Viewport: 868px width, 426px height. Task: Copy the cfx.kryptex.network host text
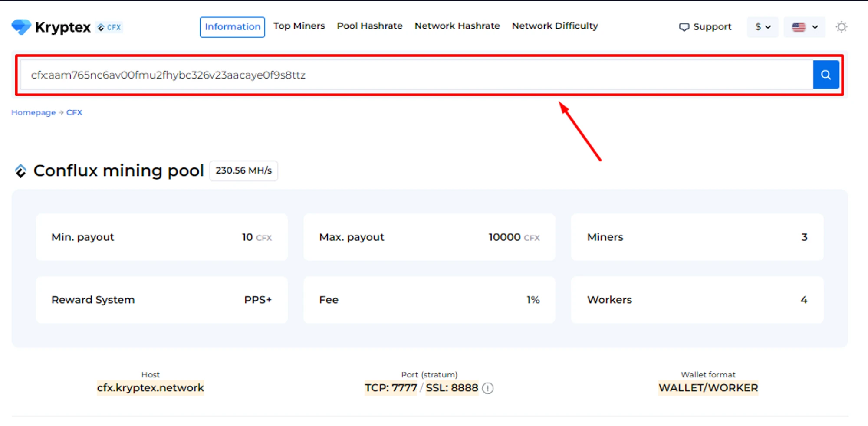[150, 388]
